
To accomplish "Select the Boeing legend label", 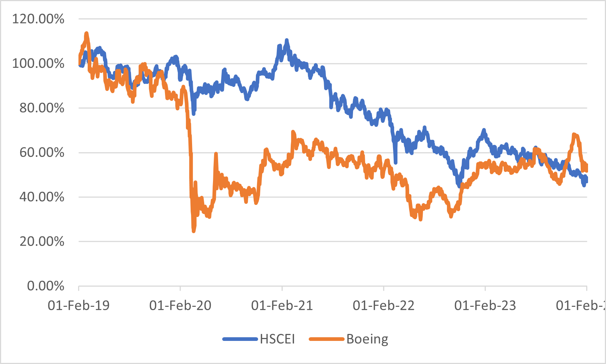I will tap(367, 339).
